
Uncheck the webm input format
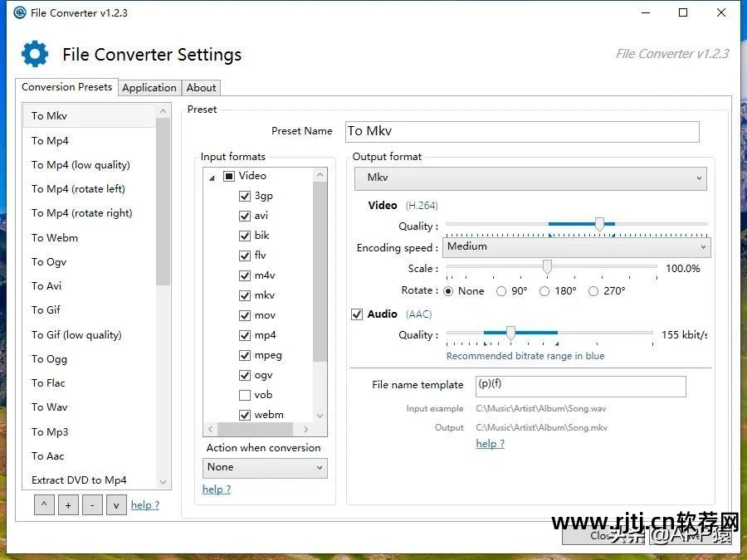coord(245,415)
